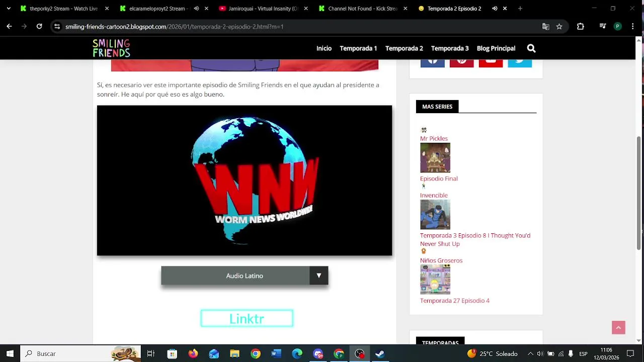The image size is (644, 362).
Task: Mute the Temporada 2 Episodio 2 tab audio
Action: pyautogui.click(x=495, y=9)
